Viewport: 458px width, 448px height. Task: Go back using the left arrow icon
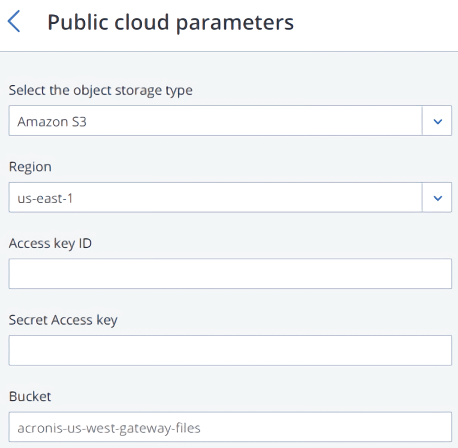(14, 21)
